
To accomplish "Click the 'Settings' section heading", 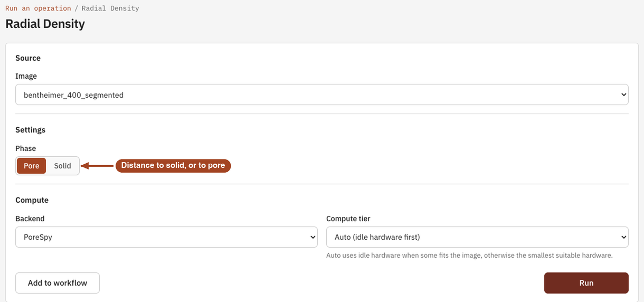I will [30, 130].
